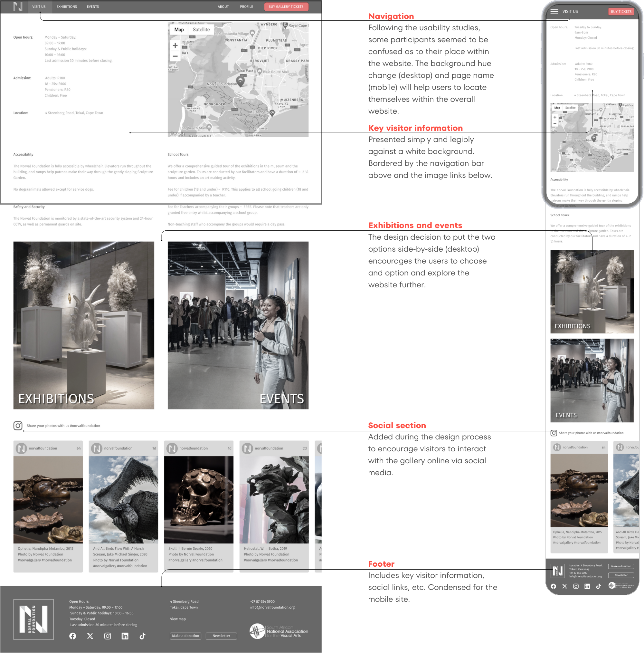Click the Newsletter button in desktop footer
Screen dimensions: 644x654
click(221, 636)
